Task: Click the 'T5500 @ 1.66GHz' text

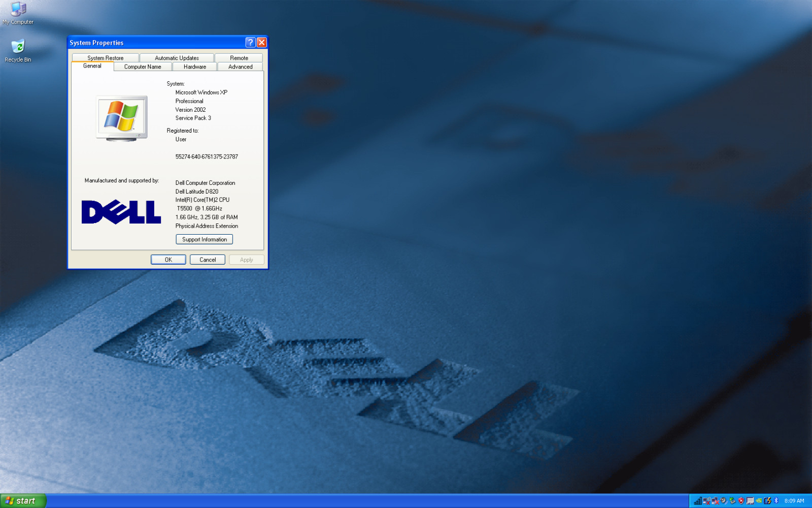Action: [x=199, y=208]
